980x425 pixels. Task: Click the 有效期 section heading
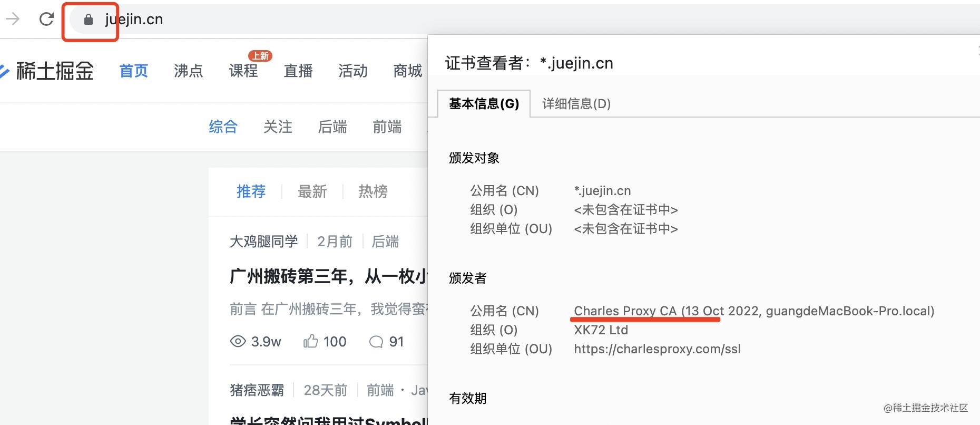click(468, 399)
